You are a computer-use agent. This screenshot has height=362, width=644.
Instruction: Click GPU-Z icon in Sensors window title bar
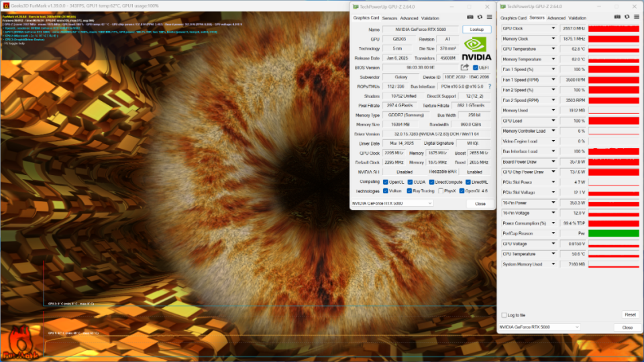[502, 7]
